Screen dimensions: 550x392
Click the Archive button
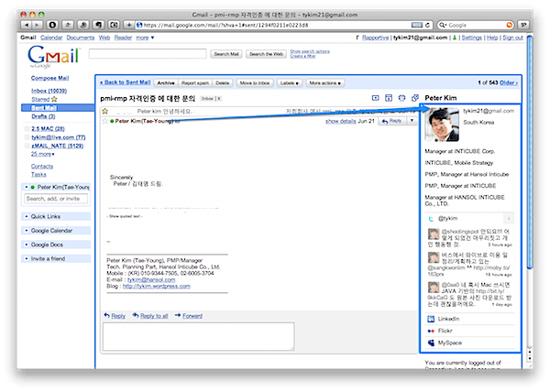pyautogui.click(x=166, y=82)
